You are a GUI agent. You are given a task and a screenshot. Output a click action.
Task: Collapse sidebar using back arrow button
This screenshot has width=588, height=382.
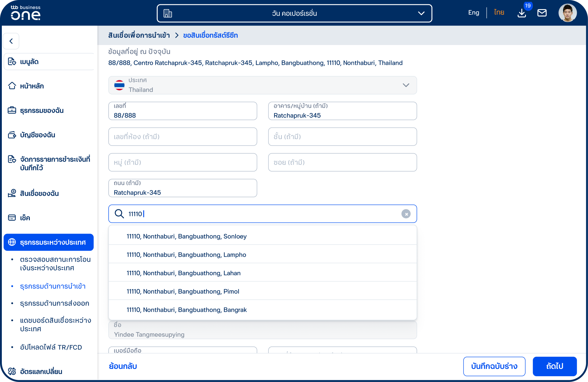[11, 41]
